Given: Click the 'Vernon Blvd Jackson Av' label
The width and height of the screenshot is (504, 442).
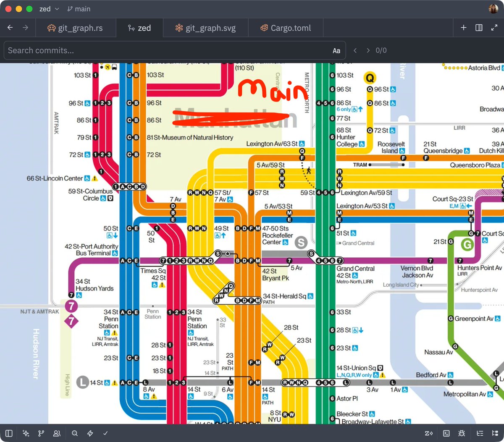Looking at the screenshot, I should click(x=417, y=272).
